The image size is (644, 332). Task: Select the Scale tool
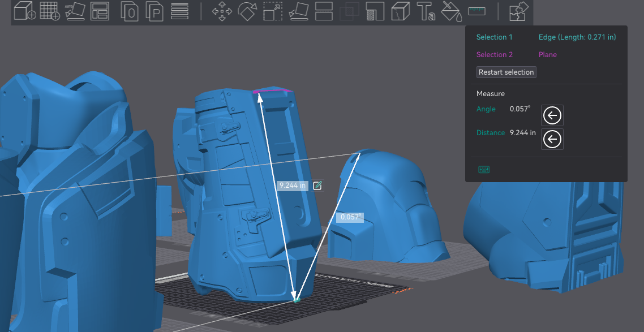(273, 11)
